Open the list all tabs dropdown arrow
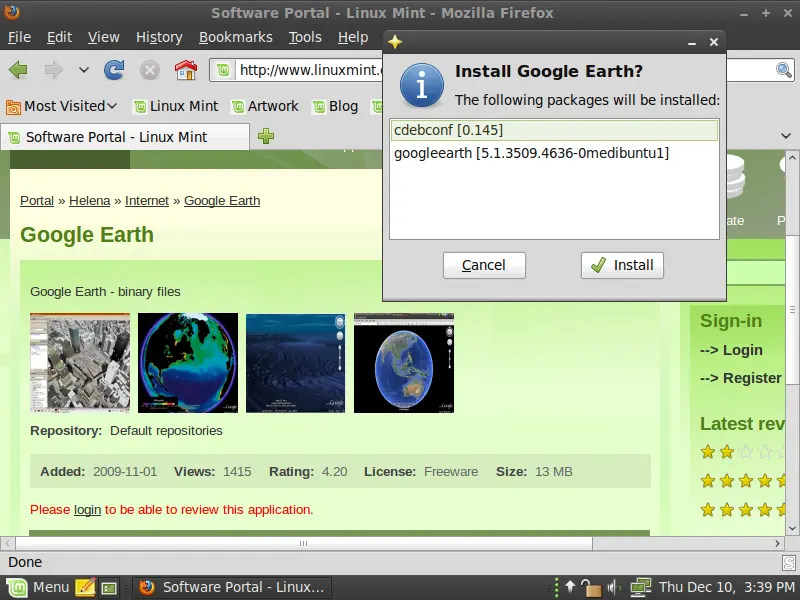 point(786,136)
